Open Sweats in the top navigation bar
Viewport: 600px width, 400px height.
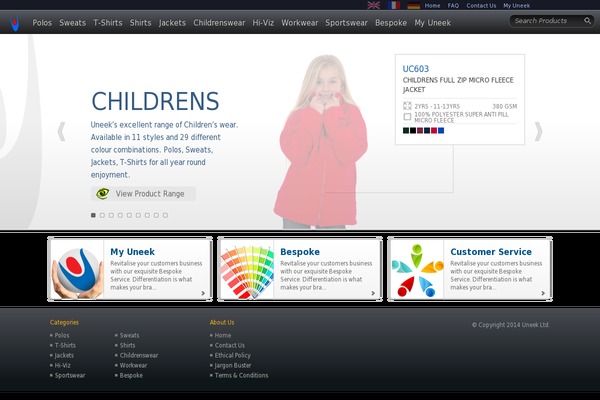coord(72,23)
